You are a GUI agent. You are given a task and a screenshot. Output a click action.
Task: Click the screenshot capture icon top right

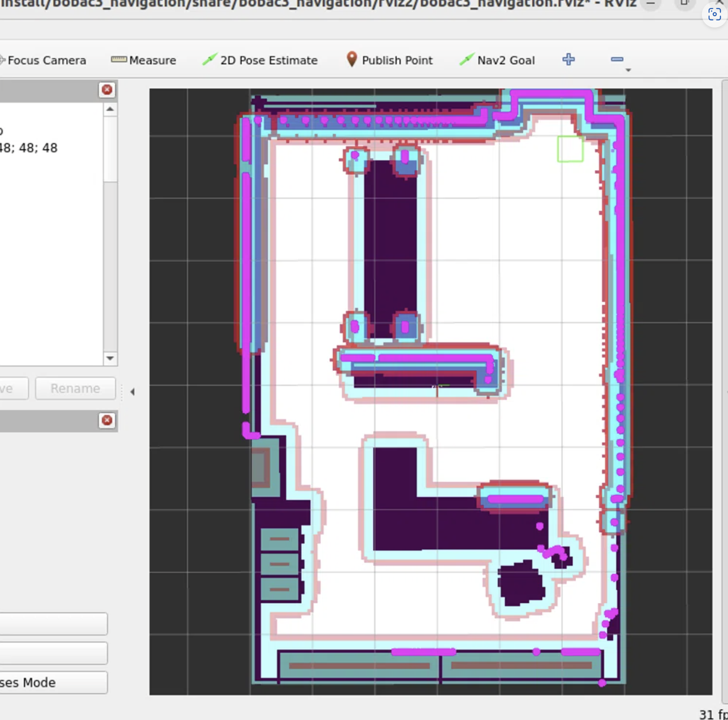click(714, 15)
